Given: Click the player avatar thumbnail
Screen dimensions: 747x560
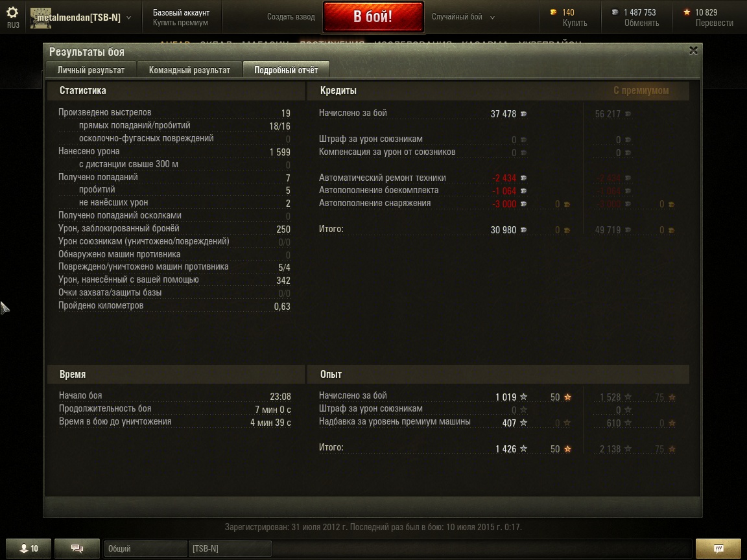Looking at the screenshot, I should pos(40,18).
